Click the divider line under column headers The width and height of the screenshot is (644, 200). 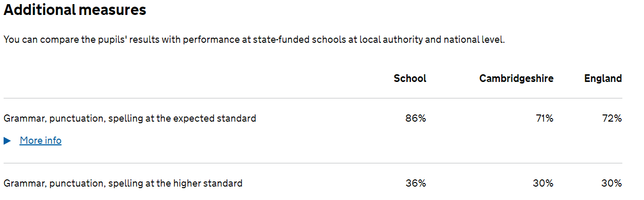(313, 98)
